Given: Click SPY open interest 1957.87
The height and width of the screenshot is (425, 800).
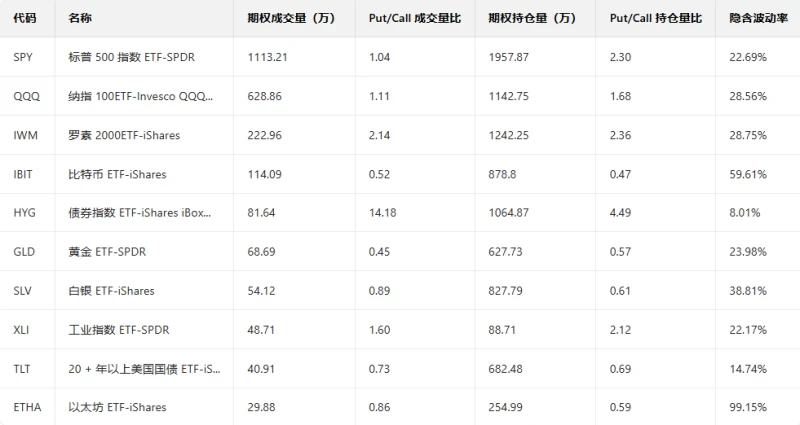Looking at the screenshot, I should coord(509,58).
